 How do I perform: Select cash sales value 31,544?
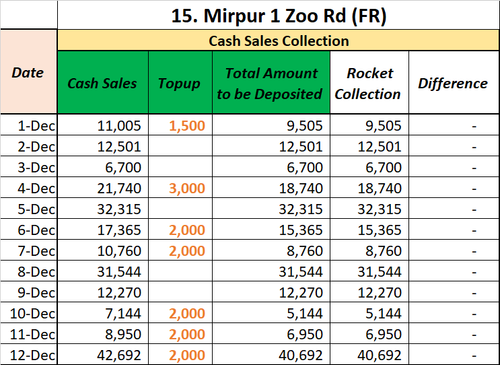(103, 271)
